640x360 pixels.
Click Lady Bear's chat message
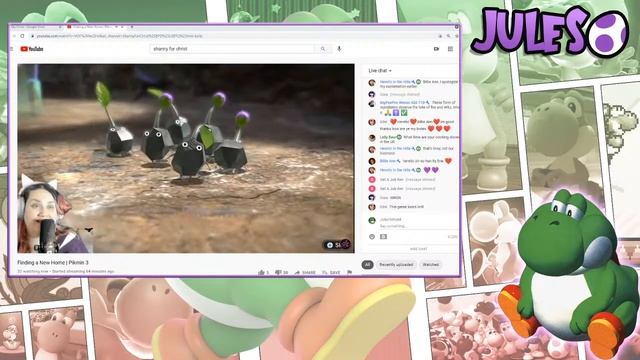[x=412, y=139]
